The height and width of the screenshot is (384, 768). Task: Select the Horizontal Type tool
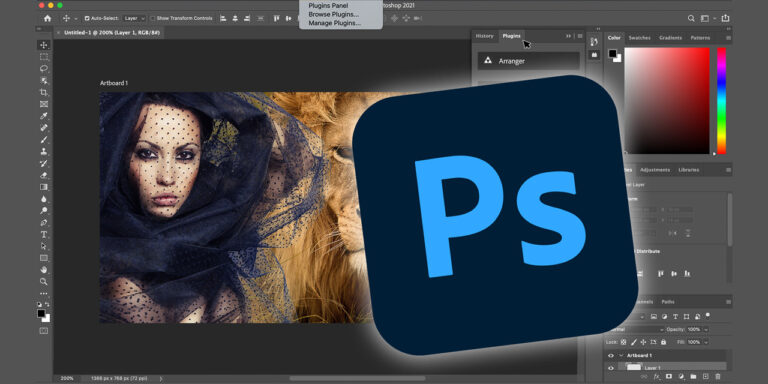44,234
